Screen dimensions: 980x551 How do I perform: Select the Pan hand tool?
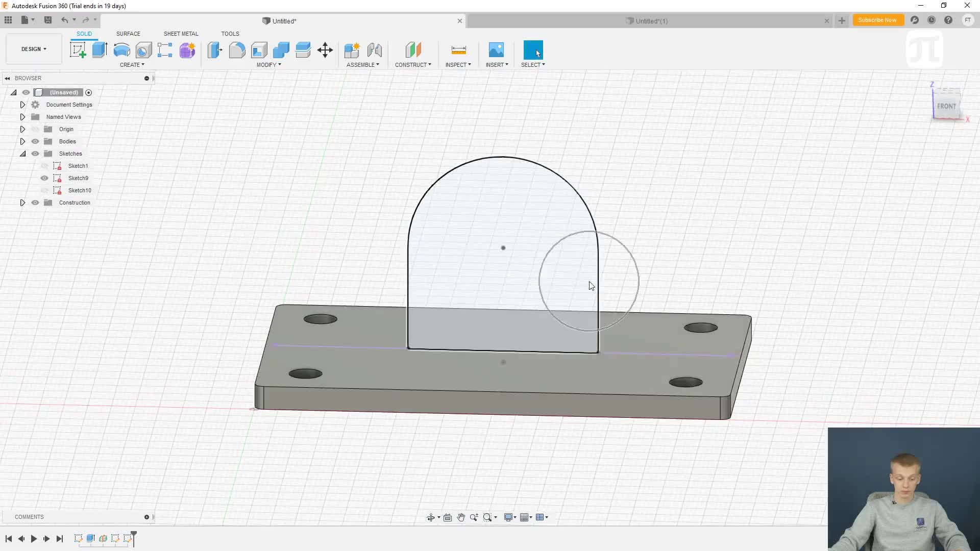coord(461,517)
